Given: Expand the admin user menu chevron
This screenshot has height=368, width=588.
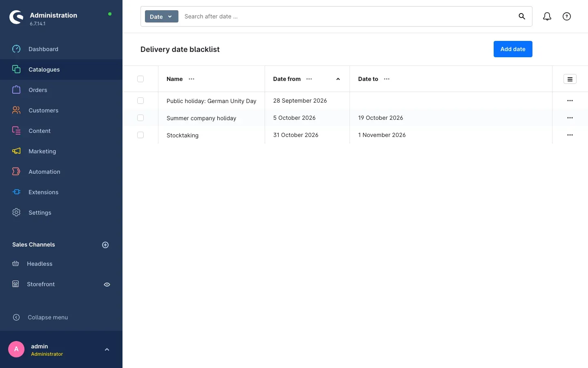Looking at the screenshot, I should [107, 350].
